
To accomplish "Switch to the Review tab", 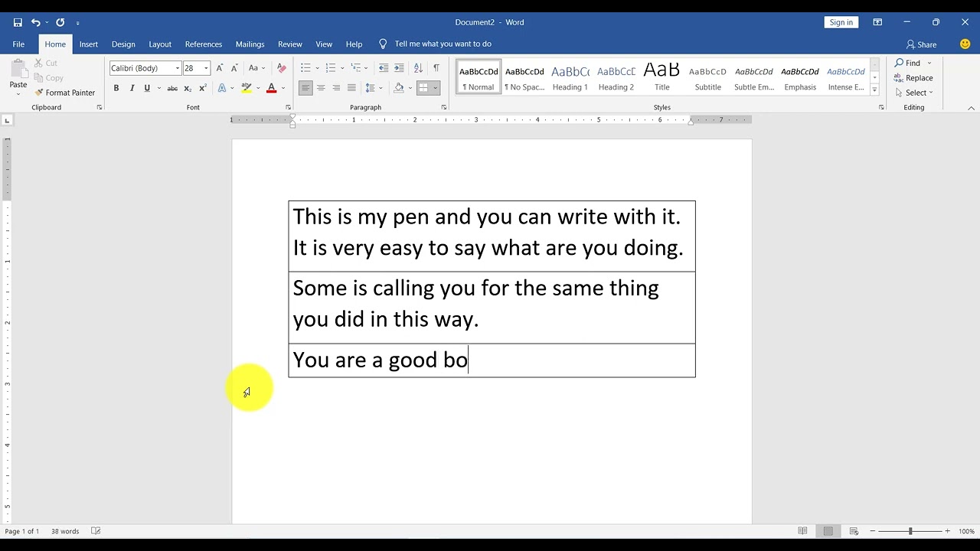I will coord(290,44).
